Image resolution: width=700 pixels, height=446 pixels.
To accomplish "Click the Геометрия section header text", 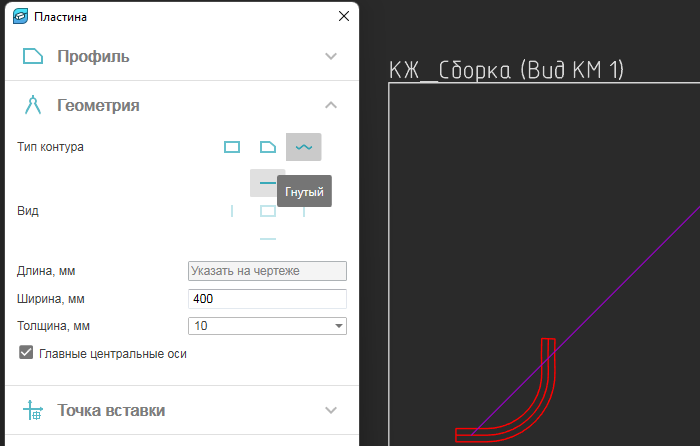I will pyautogui.click(x=98, y=105).
